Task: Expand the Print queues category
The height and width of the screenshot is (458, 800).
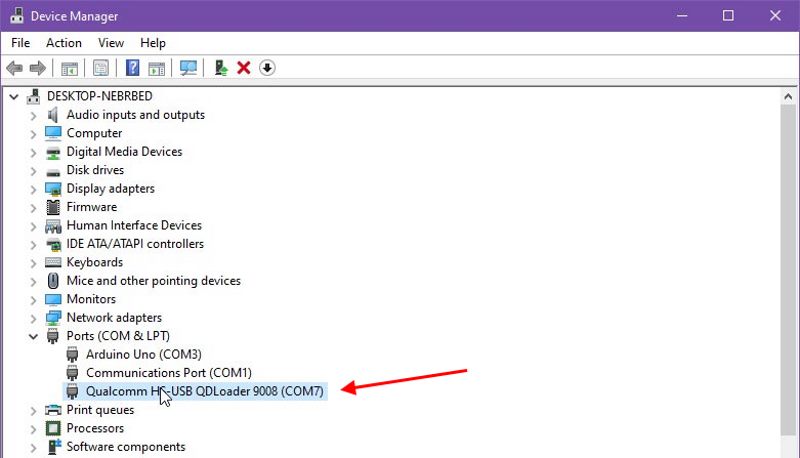Action: click(33, 411)
